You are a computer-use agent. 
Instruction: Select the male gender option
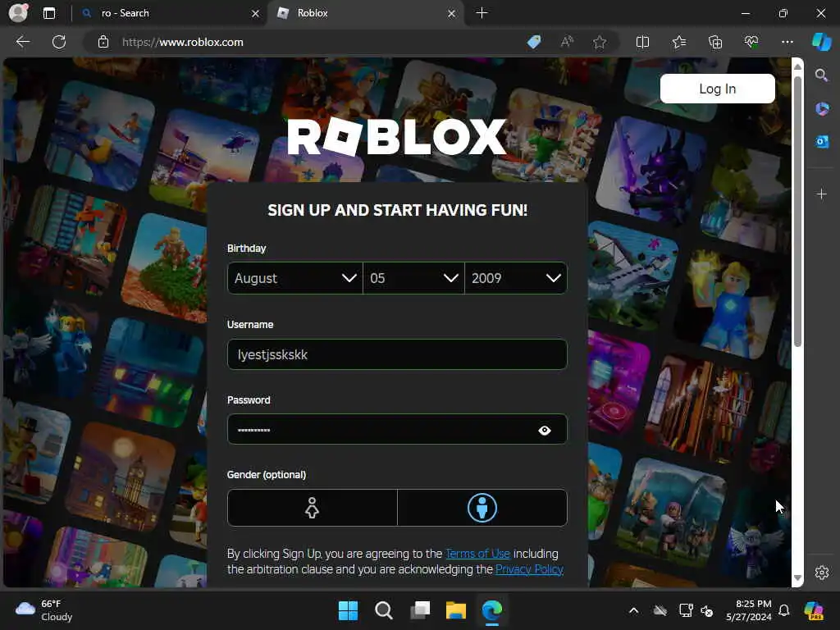point(482,508)
